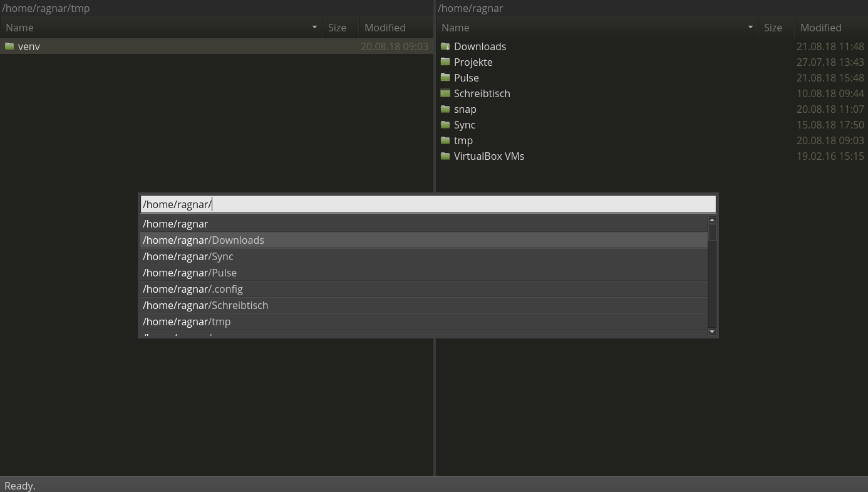This screenshot has width=868, height=492.
Task: Select the Pulse folder icon
Action: (x=445, y=78)
